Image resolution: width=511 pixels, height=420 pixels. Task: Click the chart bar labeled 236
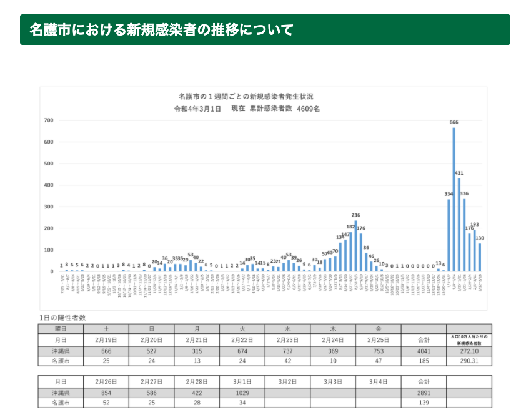[355, 246]
